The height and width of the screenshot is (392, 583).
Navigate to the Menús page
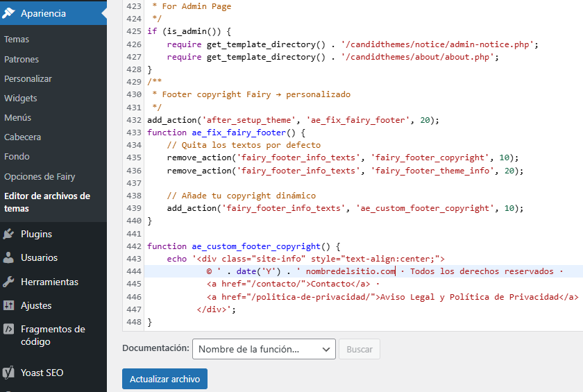pos(18,118)
